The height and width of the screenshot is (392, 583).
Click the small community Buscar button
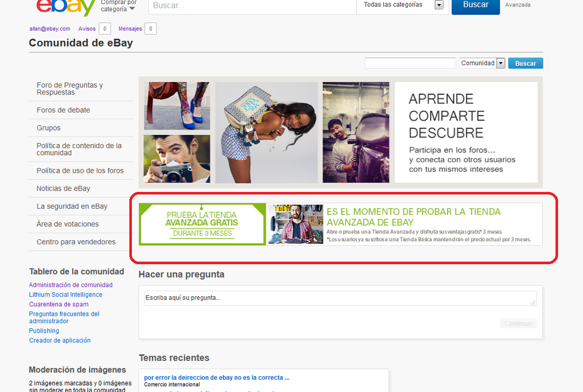tap(525, 63)
